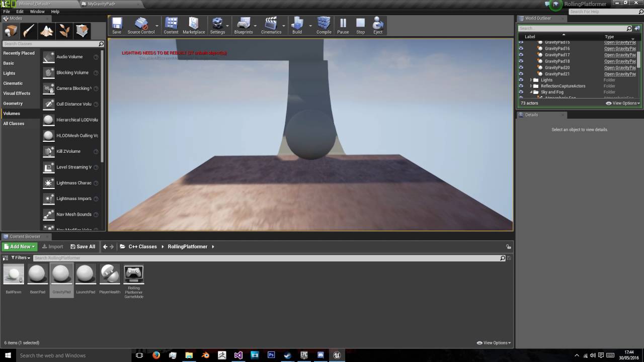The height and width of the screenshot is (362, 644).
Task: Open the Blueprints toolbar icon
Action: coord(244,26)
